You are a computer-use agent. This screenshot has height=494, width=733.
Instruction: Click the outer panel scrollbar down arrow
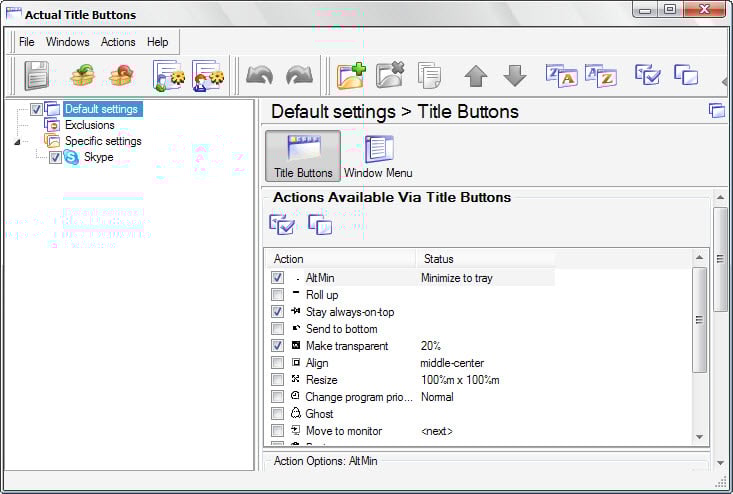(720, 463)
